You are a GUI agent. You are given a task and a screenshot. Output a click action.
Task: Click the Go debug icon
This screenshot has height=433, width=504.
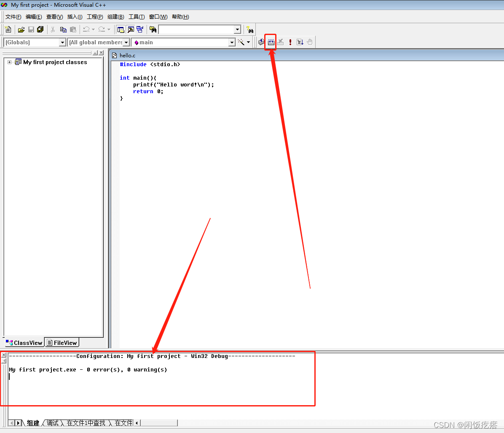300,42
